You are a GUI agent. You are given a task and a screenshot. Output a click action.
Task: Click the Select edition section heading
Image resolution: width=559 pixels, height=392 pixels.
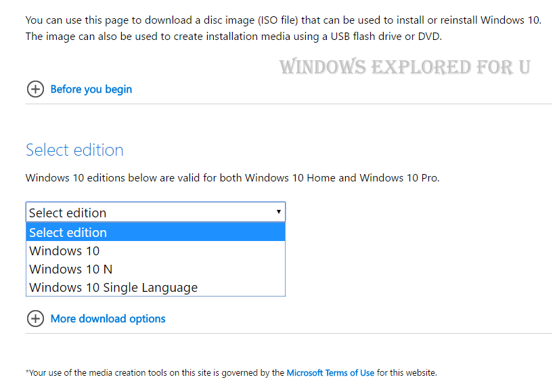pyautogui.click(x=74, y=150)
